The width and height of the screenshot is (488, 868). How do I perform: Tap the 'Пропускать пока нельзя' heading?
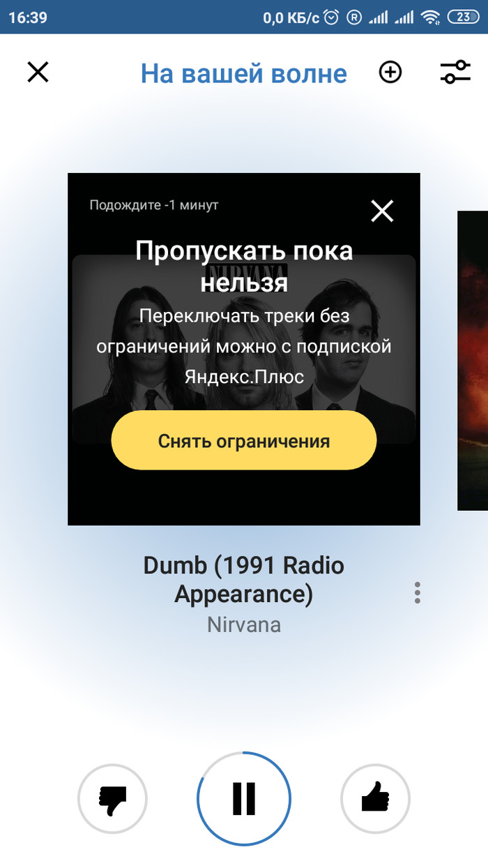pyautogui.click(x=244, y=266)
